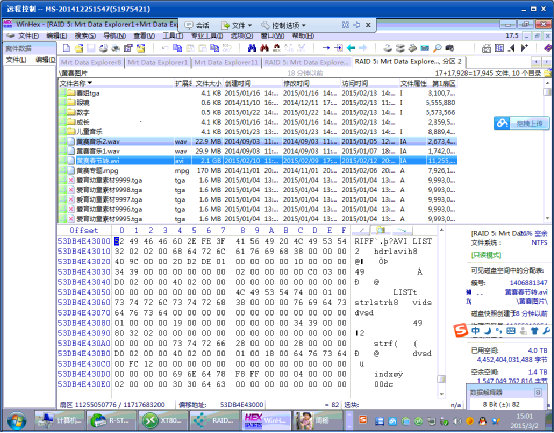The width and height of the screenshot is (554, 433).
Task: Open the 选项(O) menu
Action: click(x=242, y=36)
